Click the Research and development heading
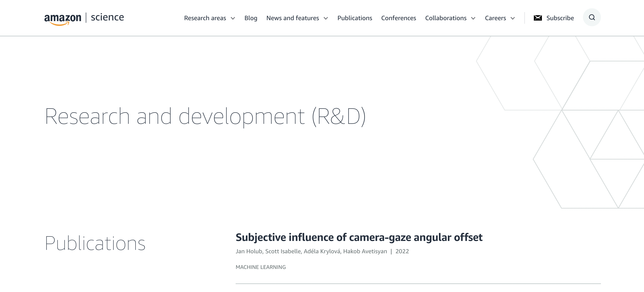 [x=205, y=116]
